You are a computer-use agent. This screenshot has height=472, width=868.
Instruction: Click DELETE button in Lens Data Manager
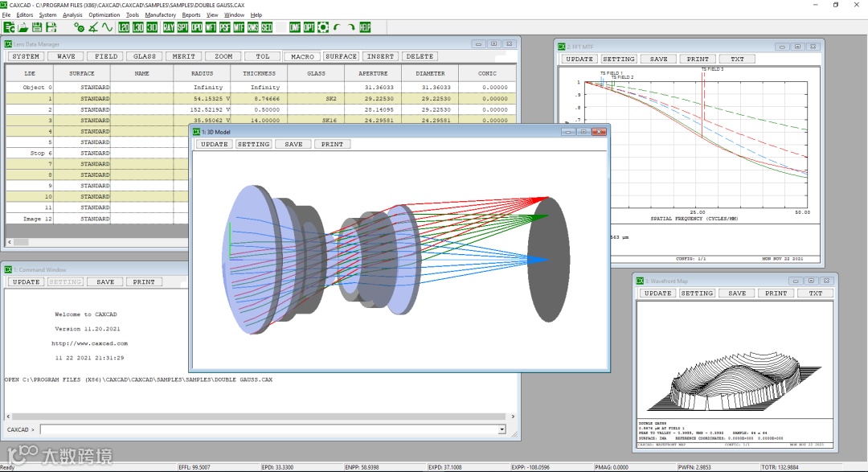click(420, 56)
